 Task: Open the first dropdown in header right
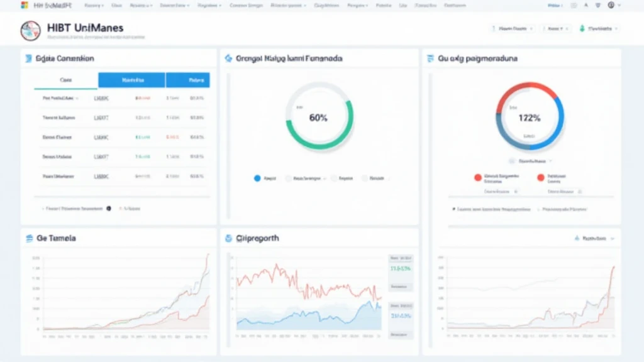point(511,29)
